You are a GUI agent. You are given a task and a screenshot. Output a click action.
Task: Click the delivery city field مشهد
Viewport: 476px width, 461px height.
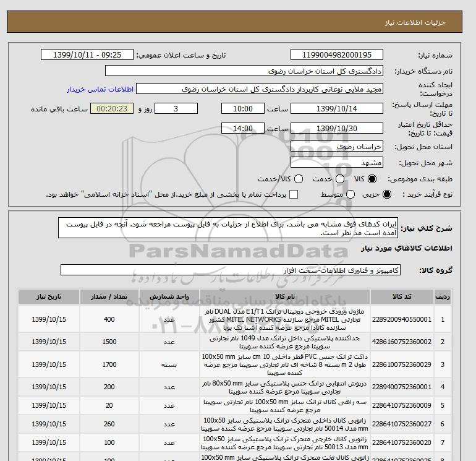coord(337,163)
